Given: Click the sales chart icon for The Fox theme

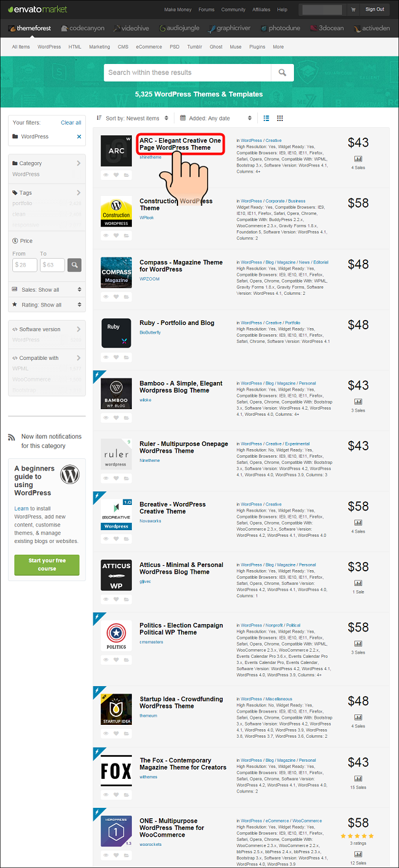Looking at the screenshot, I should click(358, 778).
